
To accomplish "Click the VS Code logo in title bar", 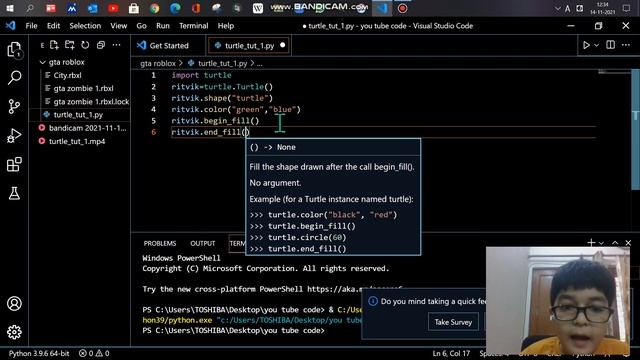I will pos(11,26).
